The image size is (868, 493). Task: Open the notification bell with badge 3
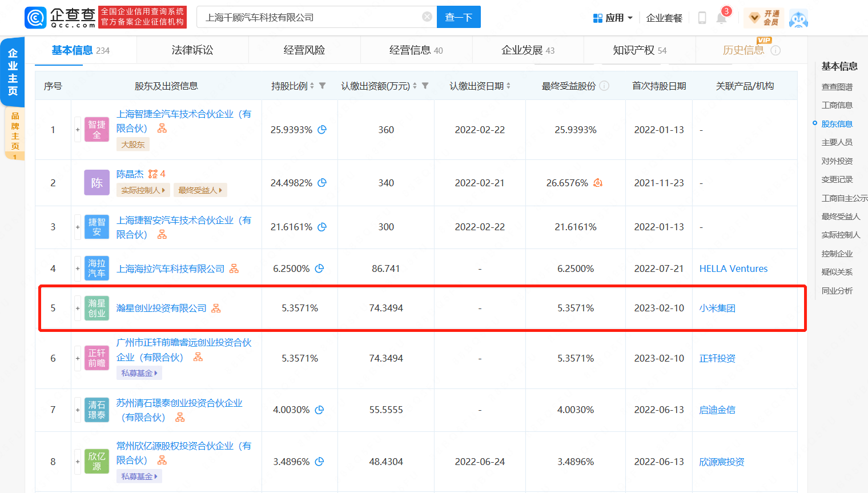[722, 17]
